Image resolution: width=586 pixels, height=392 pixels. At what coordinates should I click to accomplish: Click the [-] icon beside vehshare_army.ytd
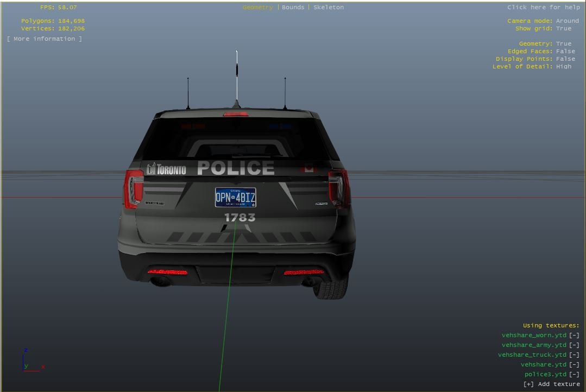click(x=574, y=345)
